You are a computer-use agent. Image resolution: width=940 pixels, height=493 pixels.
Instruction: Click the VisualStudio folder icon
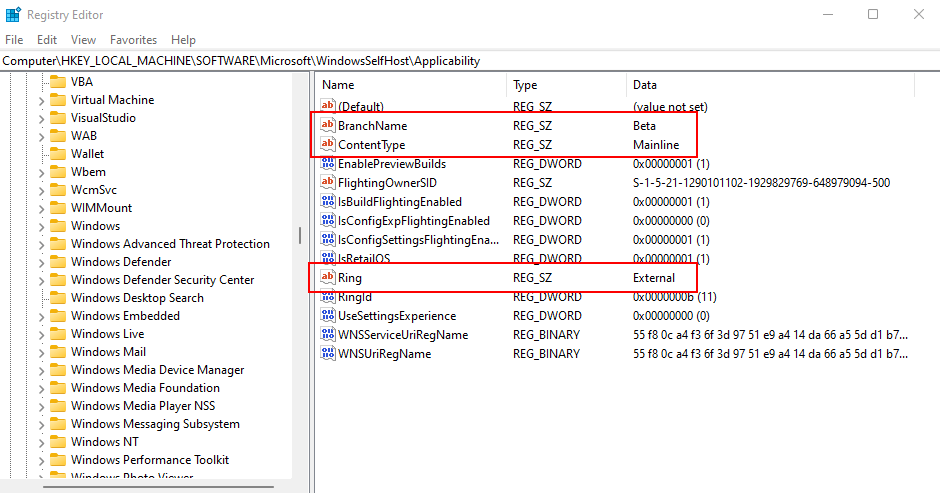click(x=58, y=118)
